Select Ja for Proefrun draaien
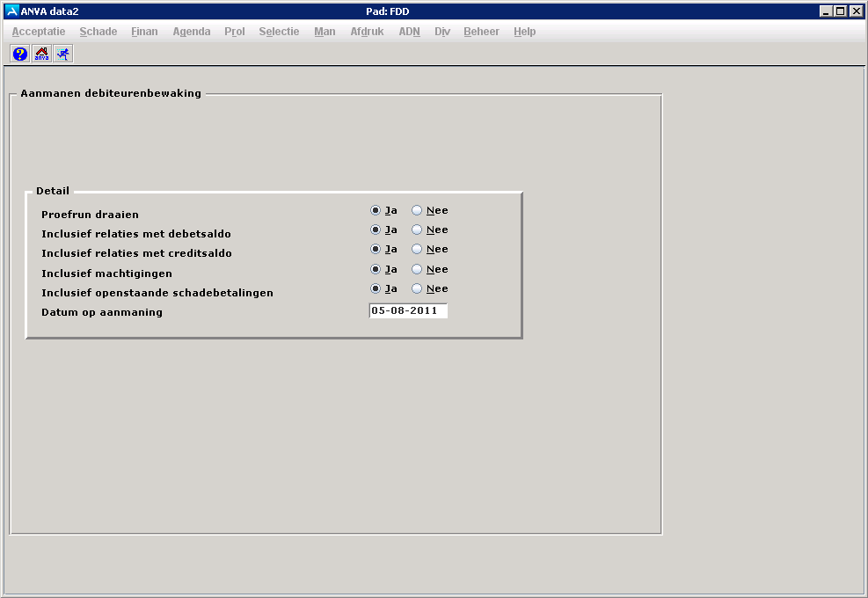Image resolution: width=868 pixels, height=598 pixels. [x=376, y=210]
